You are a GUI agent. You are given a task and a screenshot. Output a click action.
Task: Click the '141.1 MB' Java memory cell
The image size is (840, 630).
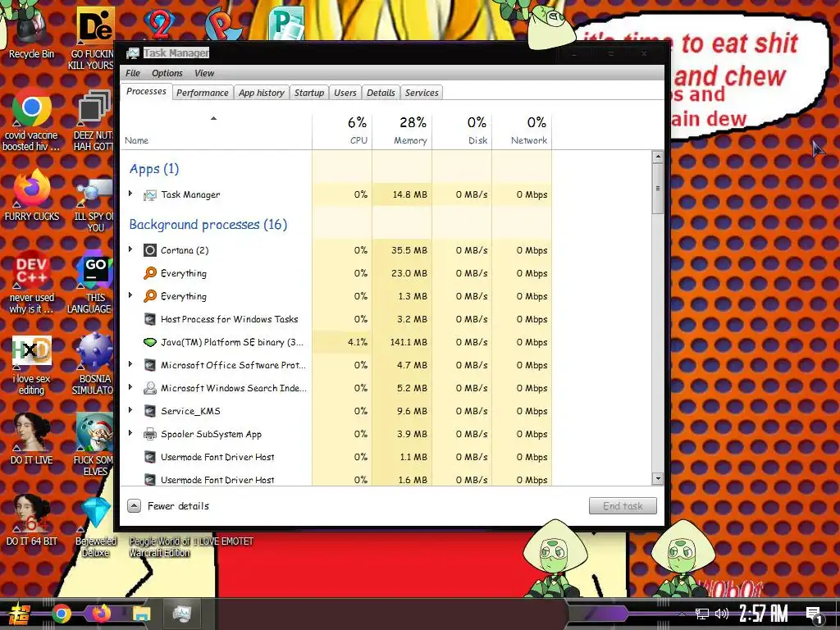point(402,342)
